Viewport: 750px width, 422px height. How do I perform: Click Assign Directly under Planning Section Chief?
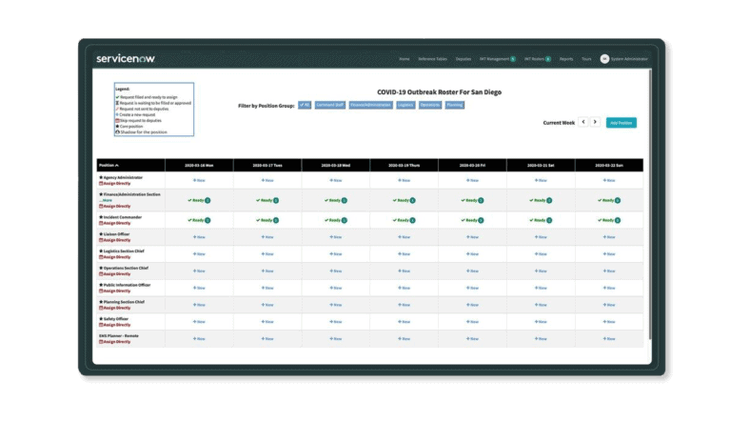click(x=115, y=308)
